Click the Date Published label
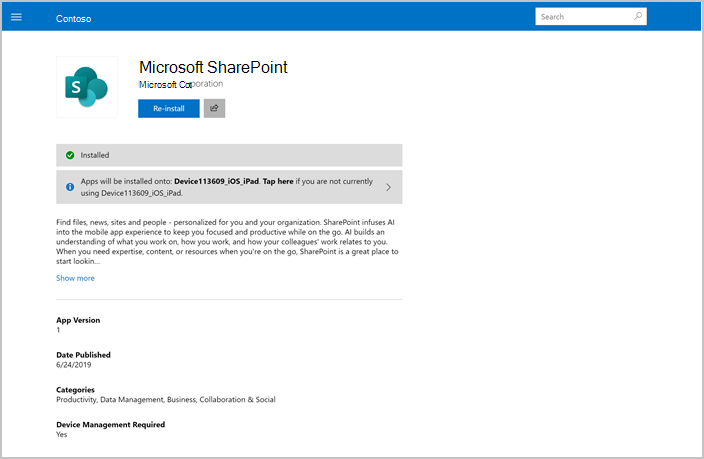The width and height of the screenshot is (704, 459). point(83,355)
